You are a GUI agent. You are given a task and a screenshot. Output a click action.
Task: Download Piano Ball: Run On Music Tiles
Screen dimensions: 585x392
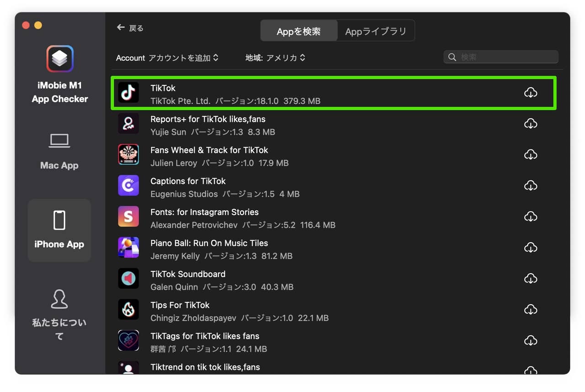point(531,248)
